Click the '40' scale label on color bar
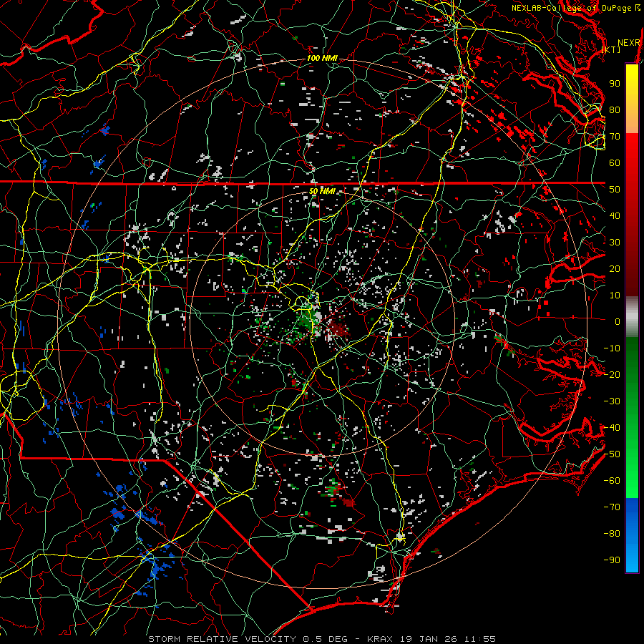Image resolution: width=644 pixels, height=644 pixels. point(615,215)
